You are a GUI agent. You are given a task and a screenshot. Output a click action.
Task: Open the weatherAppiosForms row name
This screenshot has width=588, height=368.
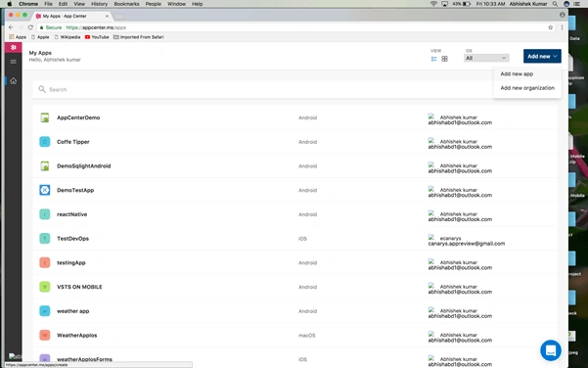coord(84,359)
